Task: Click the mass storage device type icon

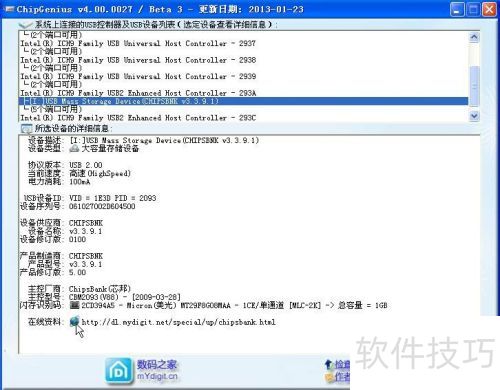Action: pyautogui.click(x=74, y=148)
